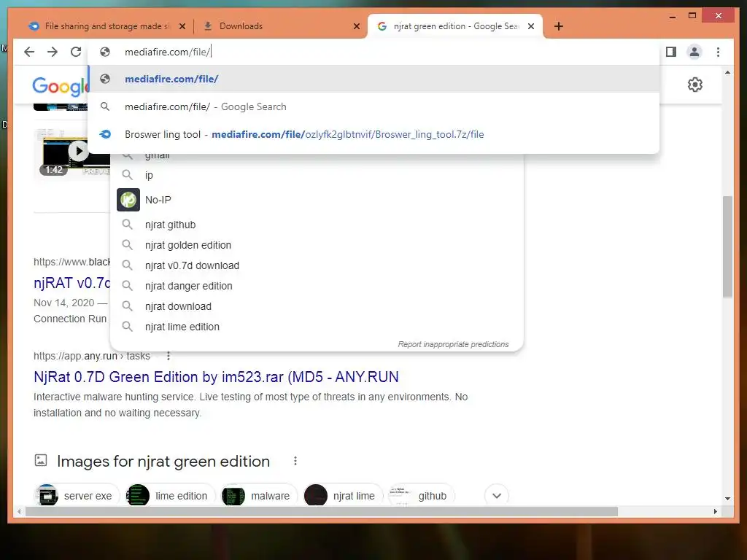Select the 'ip' search suggestion
This screenshot has width=747, height=560.
pos(317,175)
